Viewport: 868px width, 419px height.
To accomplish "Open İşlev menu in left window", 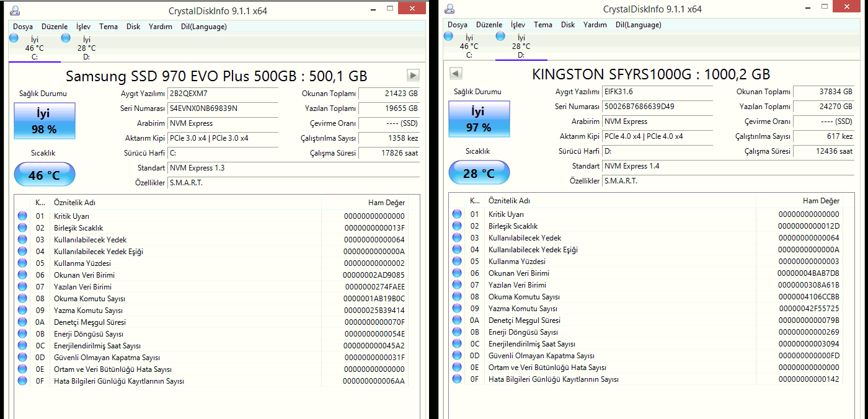I will click(83, 27).
